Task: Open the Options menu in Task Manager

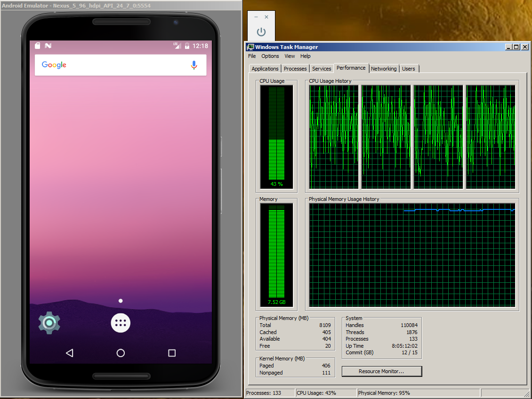Action: coord(270,56)
